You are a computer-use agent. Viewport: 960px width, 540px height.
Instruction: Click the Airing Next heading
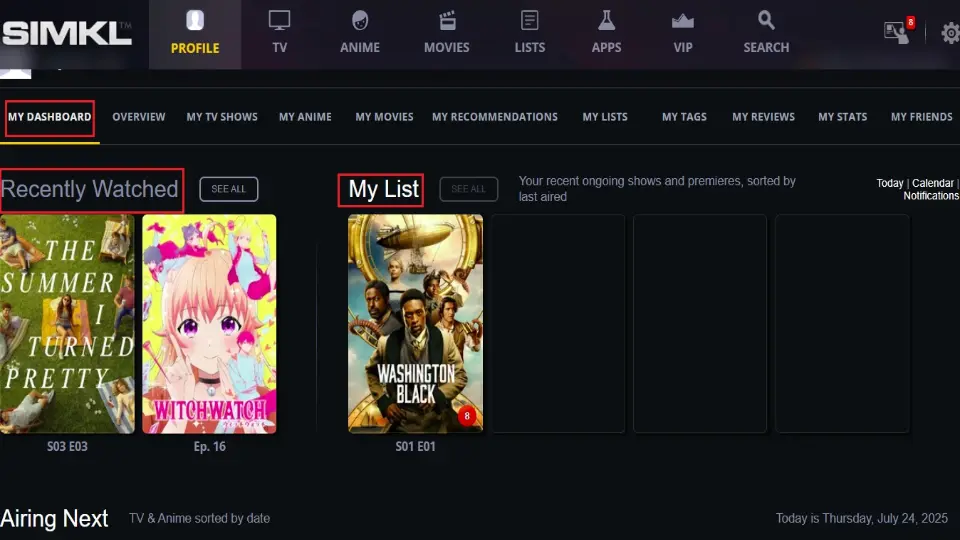[54, 519]
